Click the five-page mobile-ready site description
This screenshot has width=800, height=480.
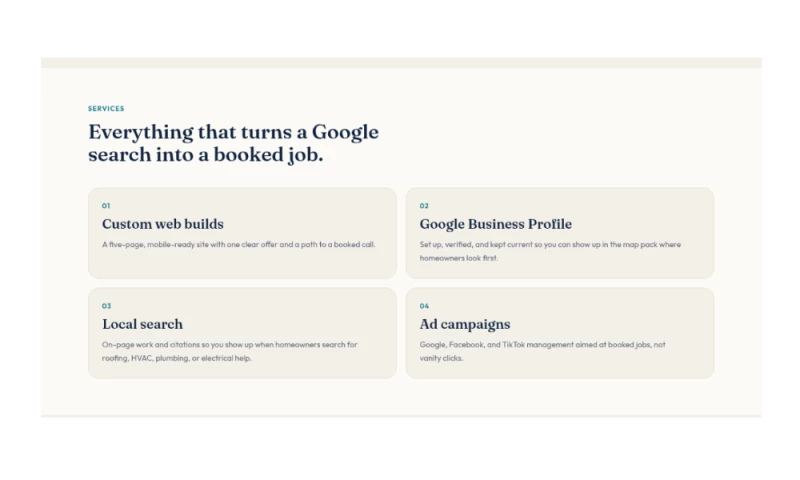tap(238, 244)
